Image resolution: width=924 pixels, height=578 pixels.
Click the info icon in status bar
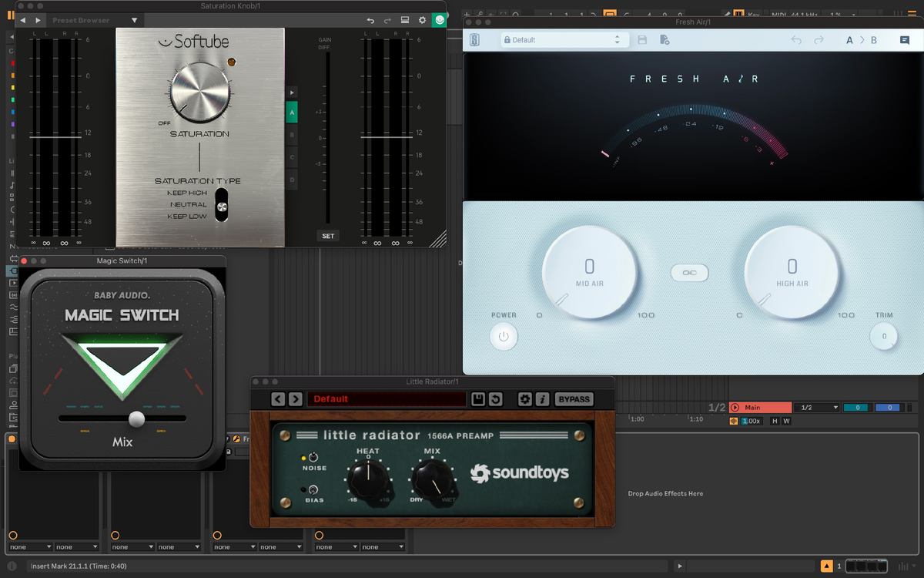[x=12, y=566]
